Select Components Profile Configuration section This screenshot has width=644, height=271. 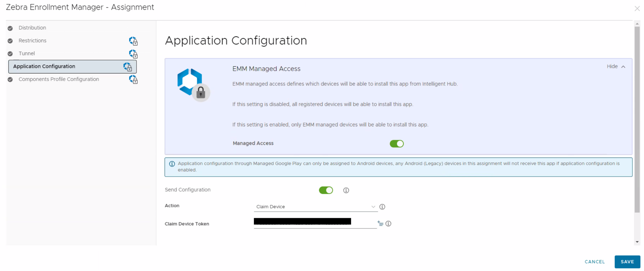pos(59,80)
